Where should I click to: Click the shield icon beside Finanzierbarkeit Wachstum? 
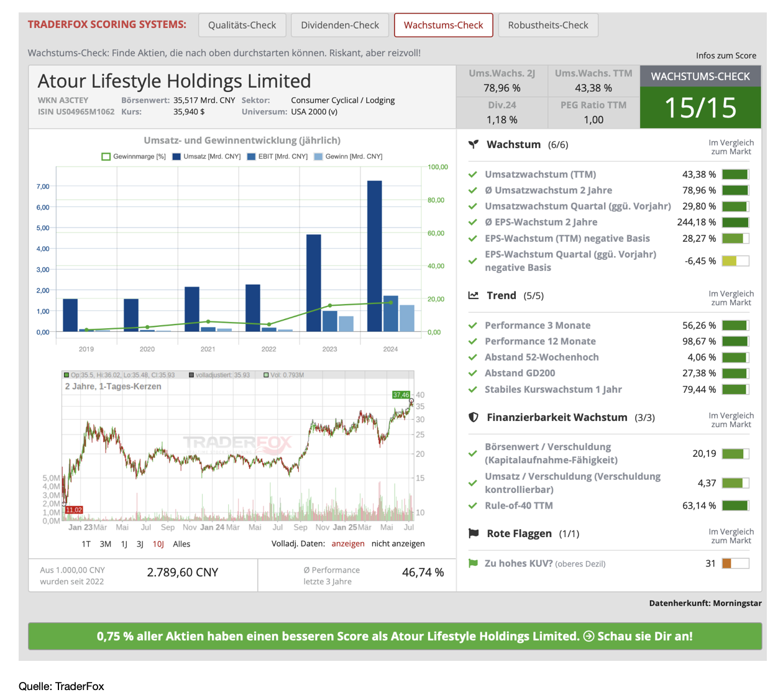point(474,417)
